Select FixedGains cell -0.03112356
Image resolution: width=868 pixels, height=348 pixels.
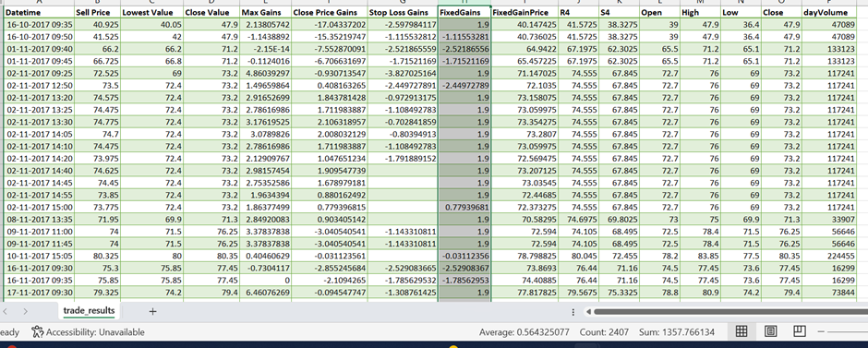point(464,256)
